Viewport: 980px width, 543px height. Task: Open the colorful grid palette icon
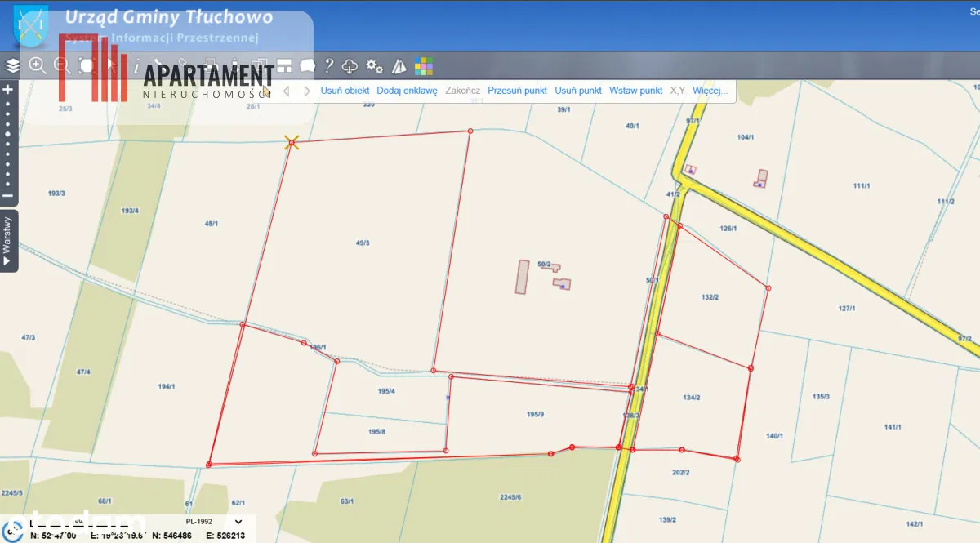pyautogui.click(x=424, y=66)
